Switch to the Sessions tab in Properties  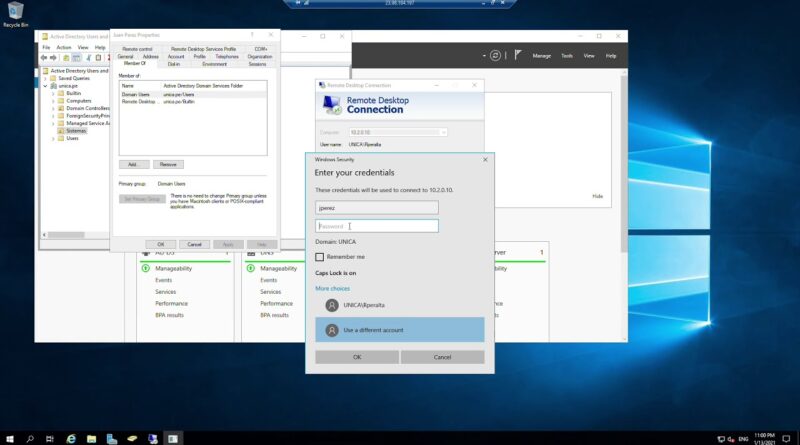tap(257, 64)
